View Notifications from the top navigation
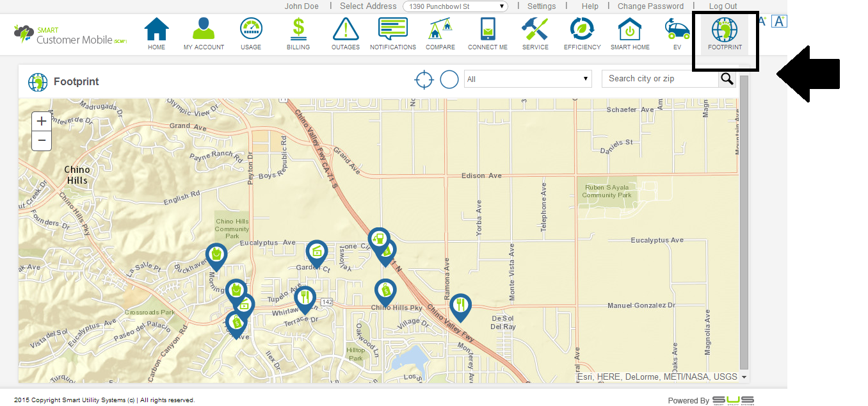This screenshot has height=406, width=868. [x=393, y=34]
